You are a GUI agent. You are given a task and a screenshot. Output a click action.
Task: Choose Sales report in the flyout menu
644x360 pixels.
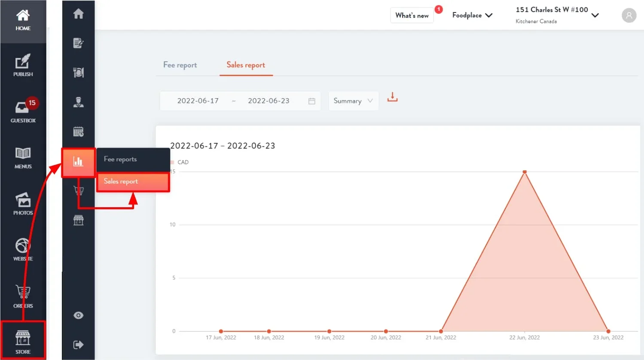point(133,182)
